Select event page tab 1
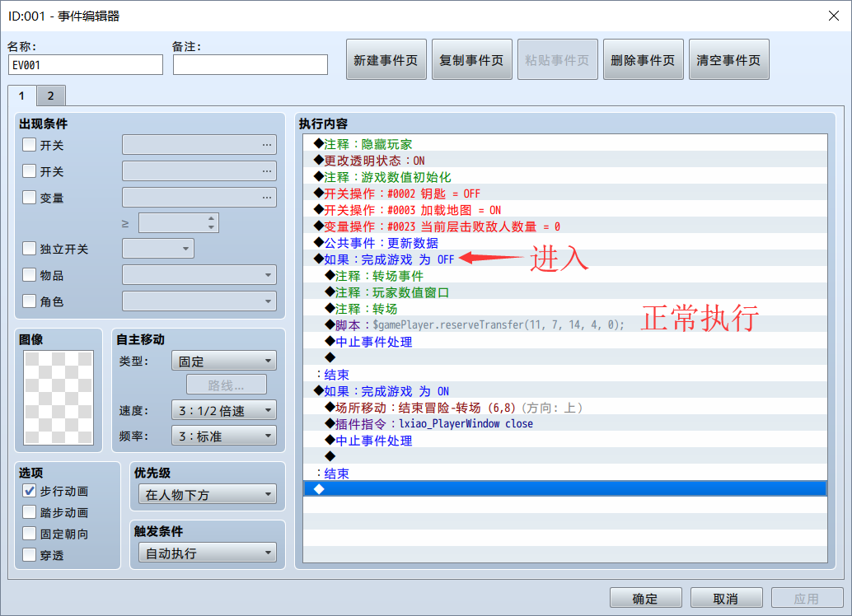852x616 pixels. (21, 96)
